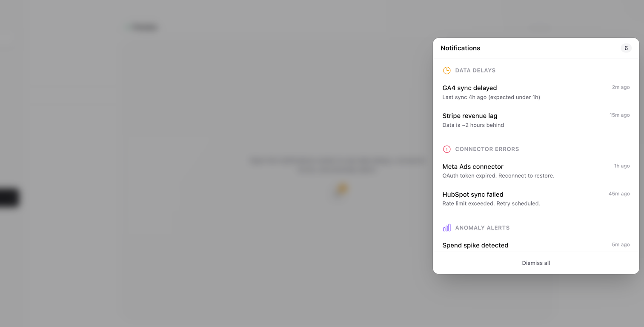
Task: Click the 1h ago timestamp on Meta Ads
Action: (x=621, y=166)
